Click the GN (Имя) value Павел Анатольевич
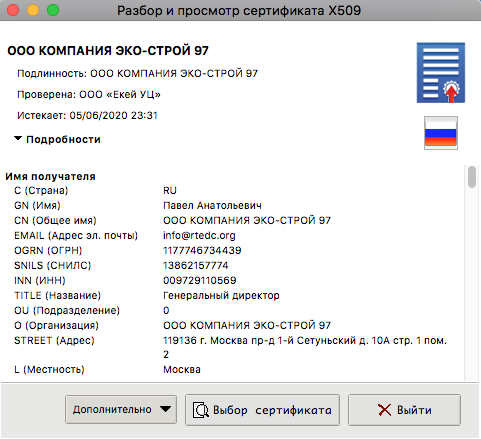The height and width of the screenshot is (439, 481). [212, 205]
